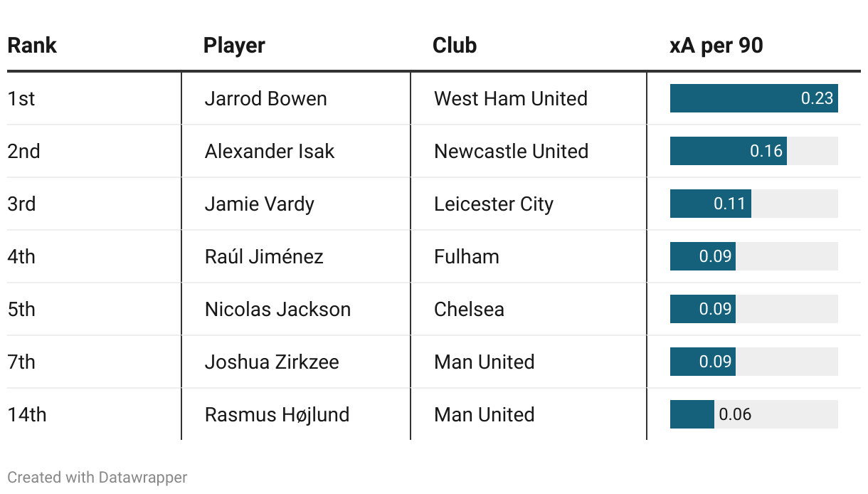Select the Chelsea club cell
The height and width of the screenshot is (494, 868).
(x=529, y=309)
